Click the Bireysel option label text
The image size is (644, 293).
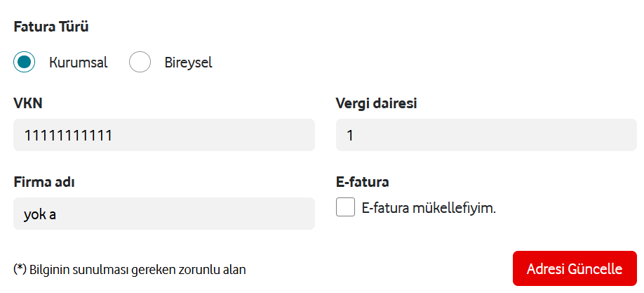coord(188,63)
